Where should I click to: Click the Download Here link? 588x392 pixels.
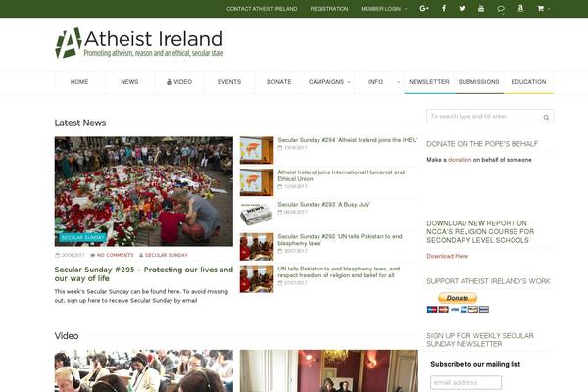point(448,256)
